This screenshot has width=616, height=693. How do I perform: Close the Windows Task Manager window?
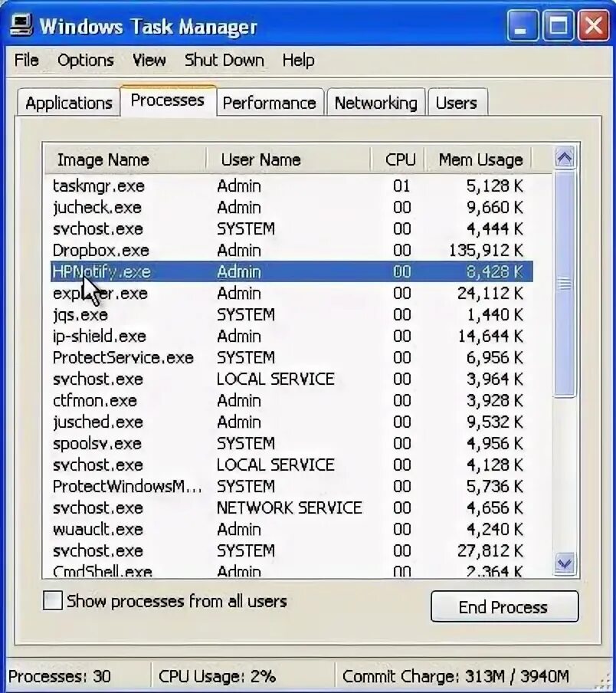(593, 25)
